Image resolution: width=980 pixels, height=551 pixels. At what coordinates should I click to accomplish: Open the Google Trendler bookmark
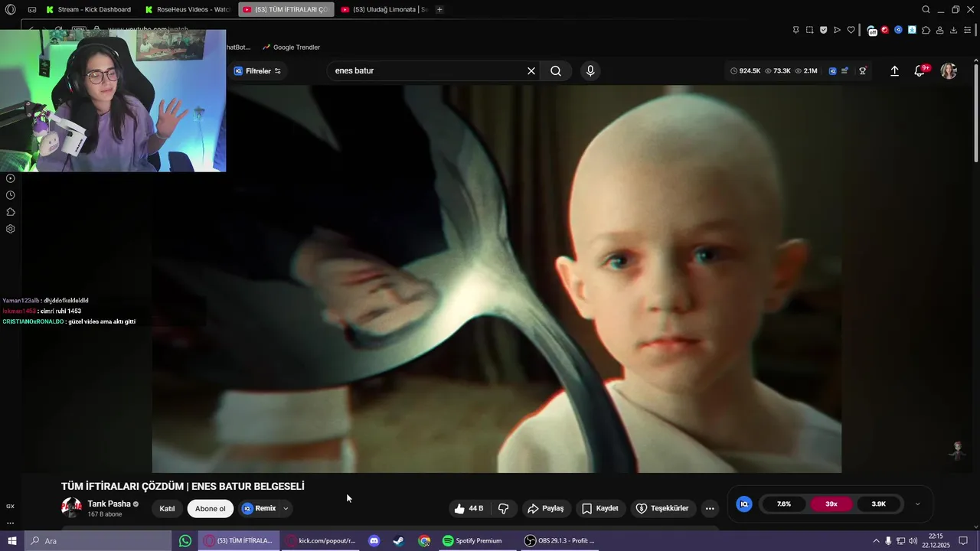coord(291,47)
